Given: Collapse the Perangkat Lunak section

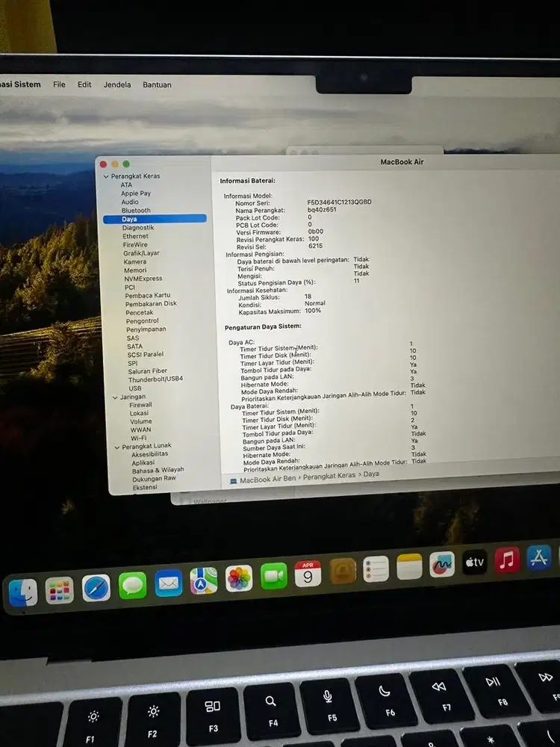Looking at the screenshot, I should point(116,447).
